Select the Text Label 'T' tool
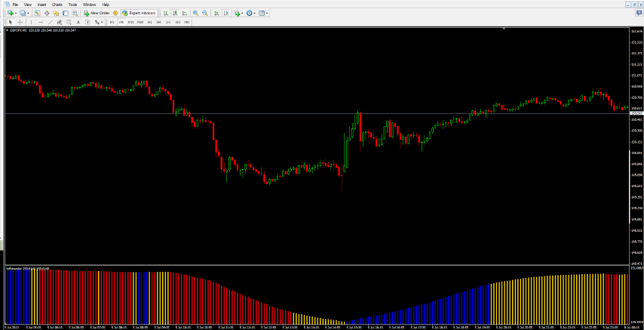The image size is (644, 330). (87, 22)
